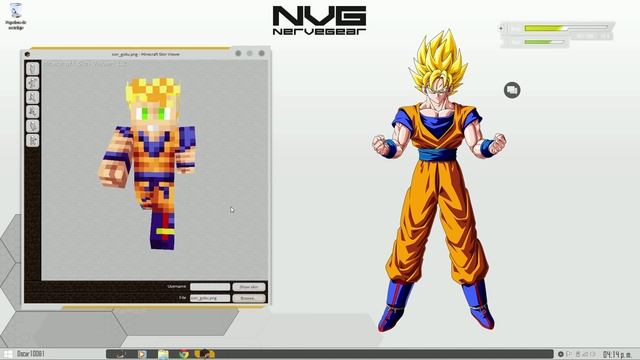The height and width of the screenshot is (360, 640).
Task: Select the second pose icon in Skin Viewer sidebar
Action: pos(33,83)
